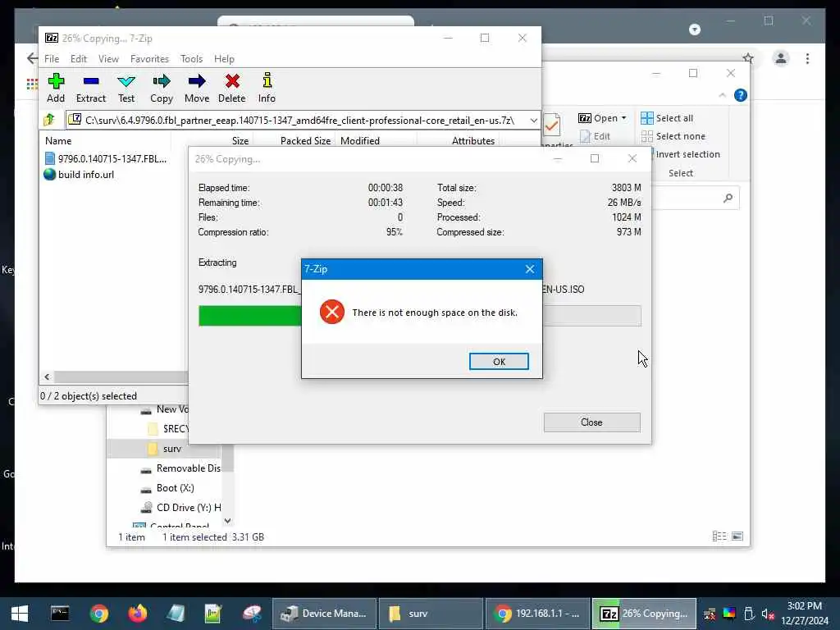Open the Edit menu

(x=78, y=59)
